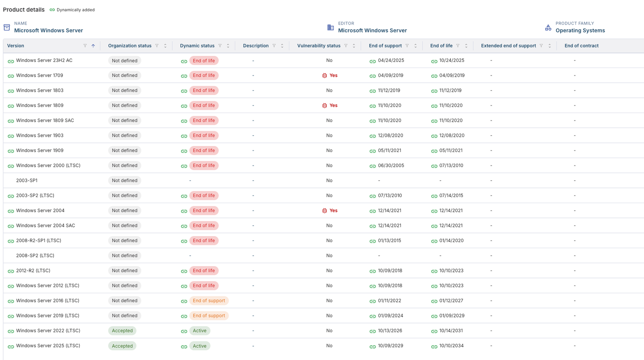The image size is (644, 360).
Task: Click the End of contract column header
Action: (581, 46)
